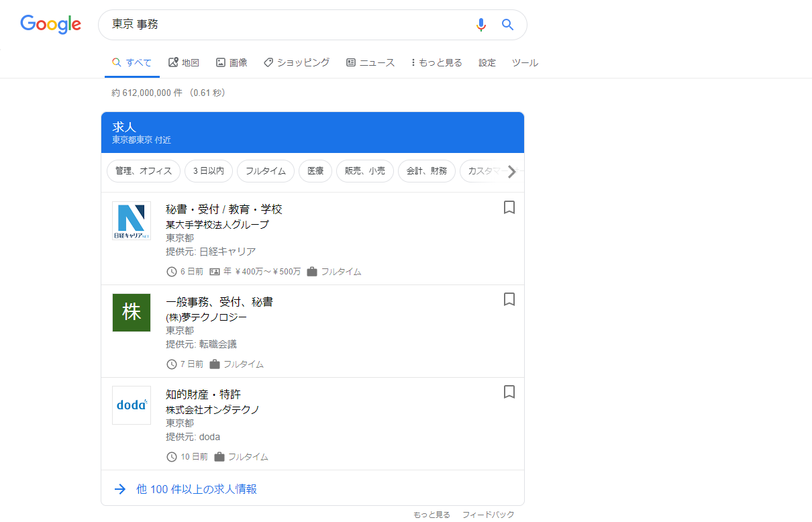This screenshot has height=522, width=812.
Task: Apply the 医療 filter chip
Action: [x=315, y=171]
